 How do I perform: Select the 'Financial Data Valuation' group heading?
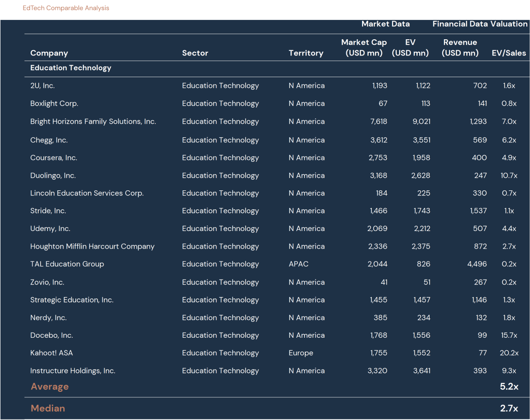point(480,24)
